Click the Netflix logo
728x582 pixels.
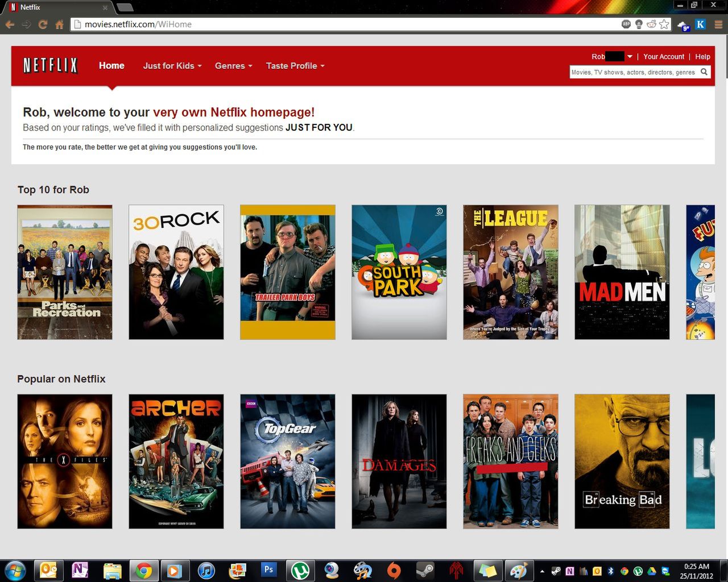tap(50, 65)
